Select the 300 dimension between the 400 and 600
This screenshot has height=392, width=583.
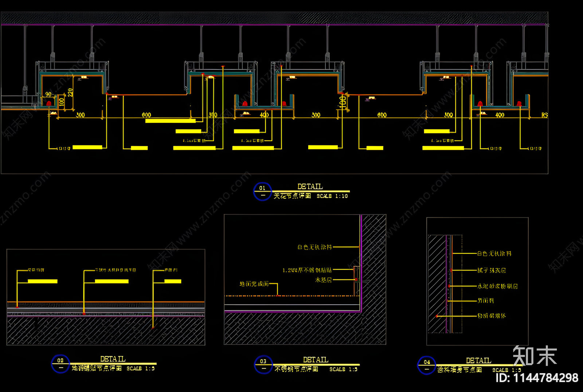point(316,115)
